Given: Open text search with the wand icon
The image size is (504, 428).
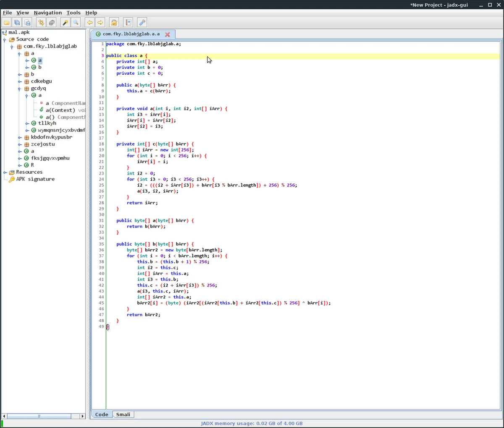Looking at the screenshot, I should coord(66,23).
